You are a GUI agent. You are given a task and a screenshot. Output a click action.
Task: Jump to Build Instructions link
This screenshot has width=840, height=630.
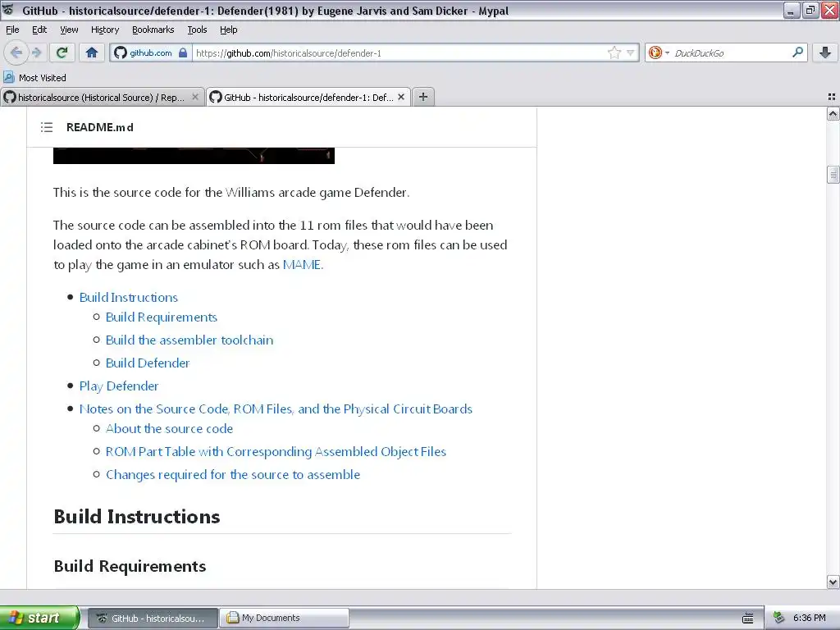coord(129,297)
